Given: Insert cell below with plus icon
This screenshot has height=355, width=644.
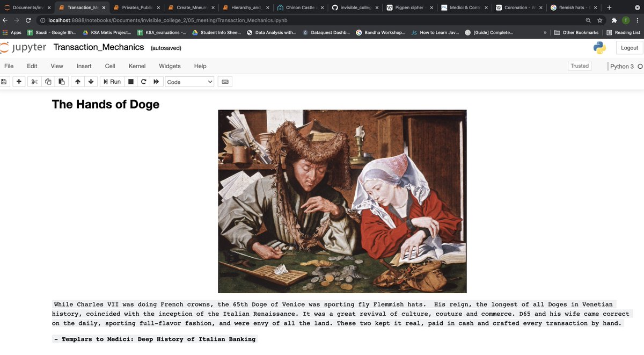Looking at the screenshot, I should click(x=19, y=82).
